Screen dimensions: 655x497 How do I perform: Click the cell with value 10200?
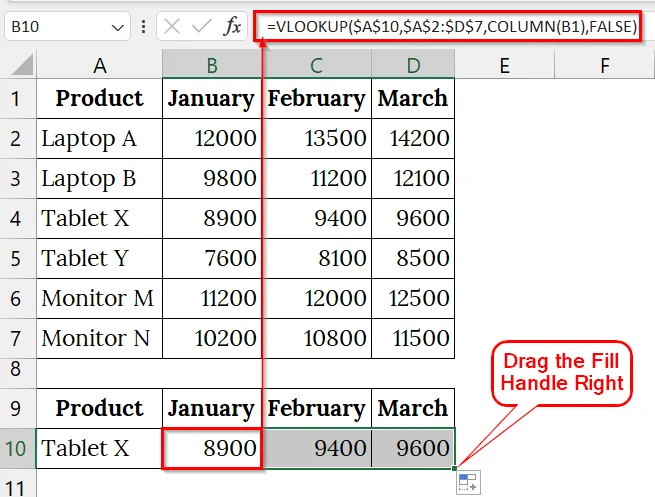tap(212, 338)
